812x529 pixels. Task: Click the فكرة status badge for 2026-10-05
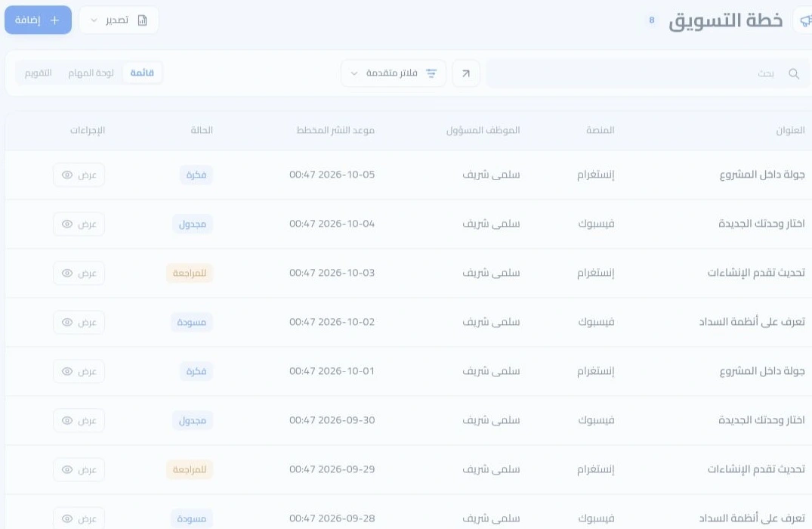196,175
